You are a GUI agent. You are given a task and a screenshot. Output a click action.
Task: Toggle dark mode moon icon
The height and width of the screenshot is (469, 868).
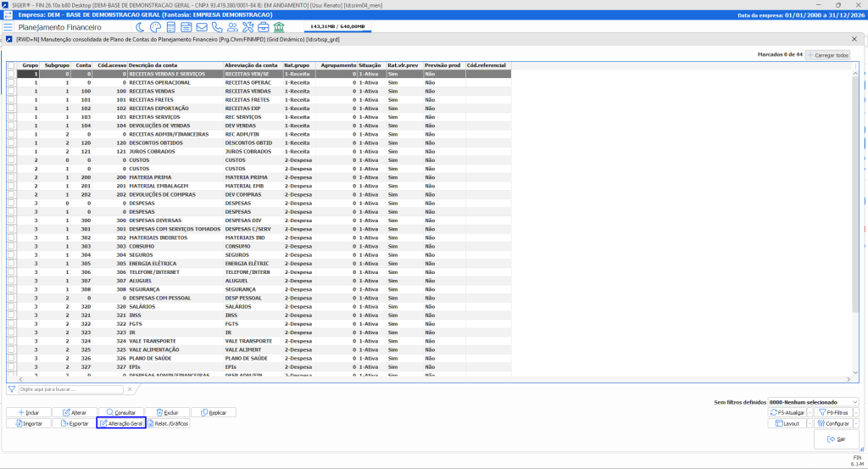[x=141, y=27]
